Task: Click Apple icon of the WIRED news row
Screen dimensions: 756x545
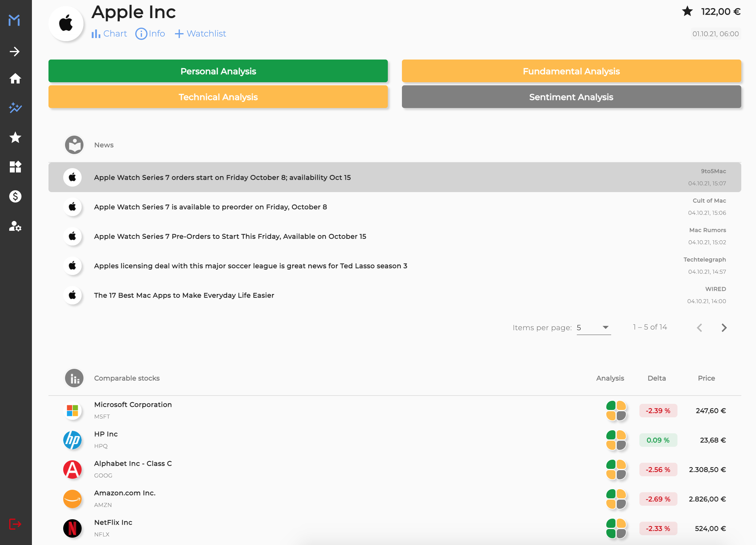Action: pos(72,295)
